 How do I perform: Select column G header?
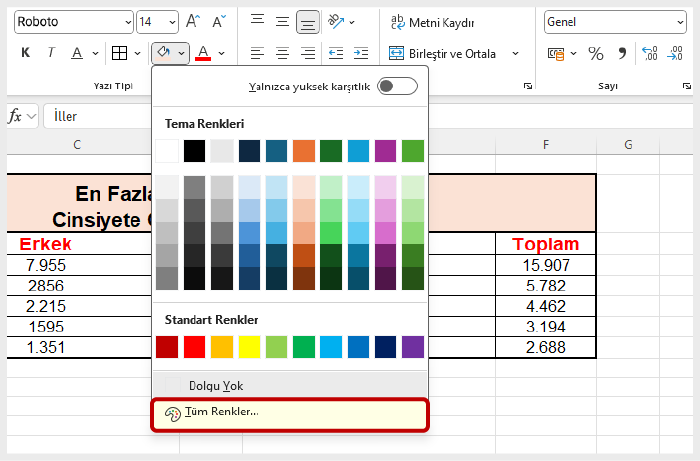click(628, 145)
